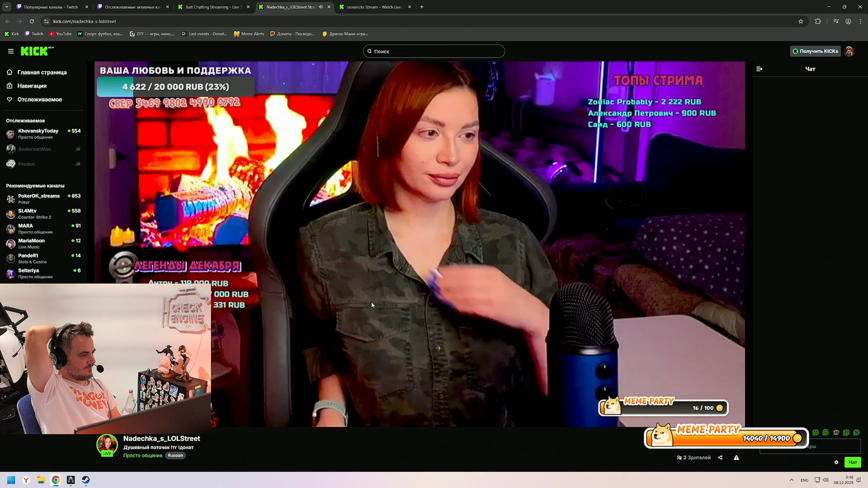Open the user profile avatar menu

pos(849,52)
